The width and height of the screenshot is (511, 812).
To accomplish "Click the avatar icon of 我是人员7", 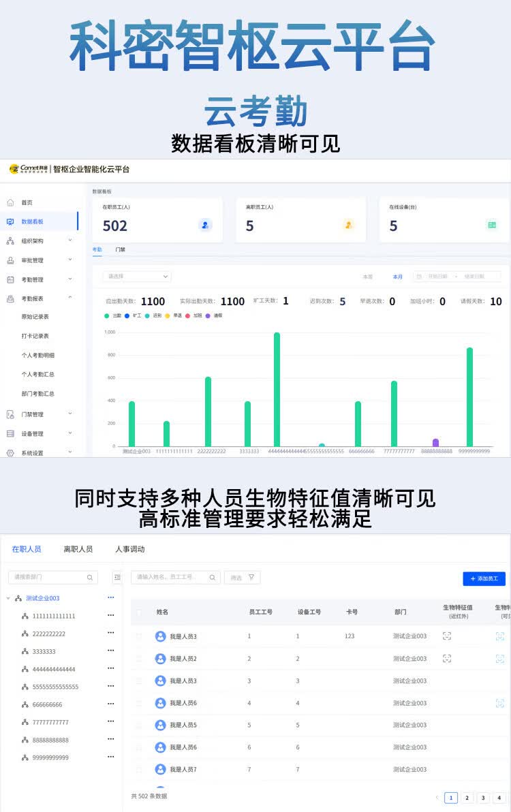I will point(161,769).
